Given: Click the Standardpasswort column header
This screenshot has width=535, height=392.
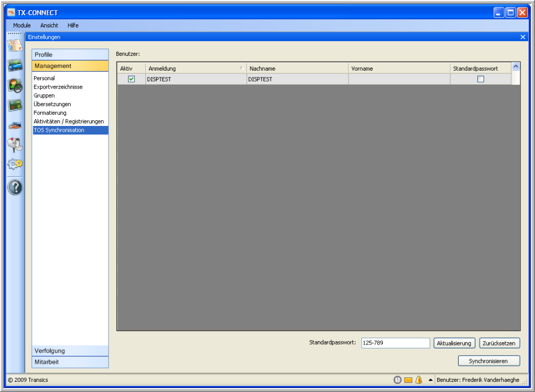Looking at the screenshot, I should 480,68.
